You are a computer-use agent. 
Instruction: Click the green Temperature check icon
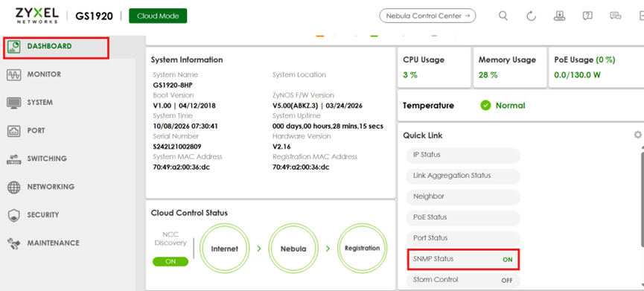point(485,106)
